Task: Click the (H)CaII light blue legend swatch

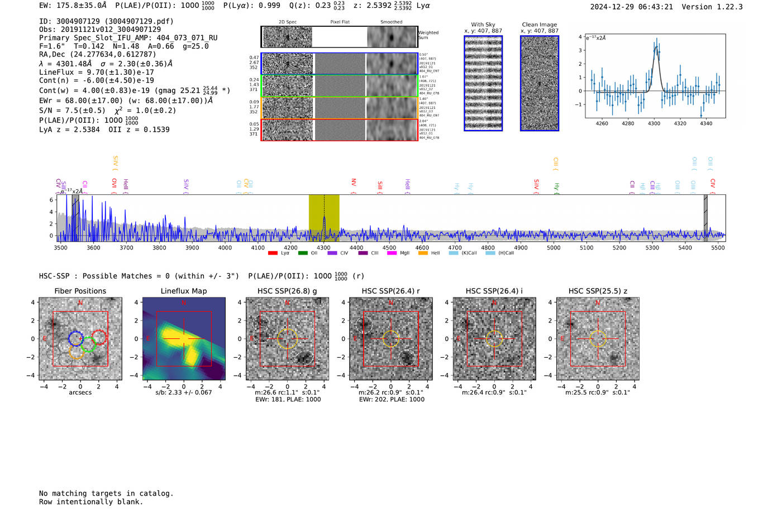Action: coord(490,253)
